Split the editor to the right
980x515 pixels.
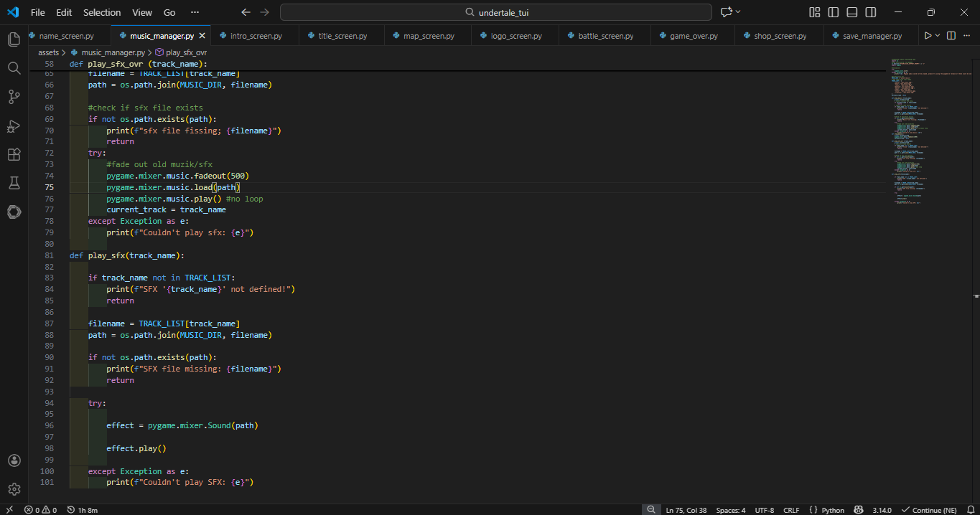[951, 36]
